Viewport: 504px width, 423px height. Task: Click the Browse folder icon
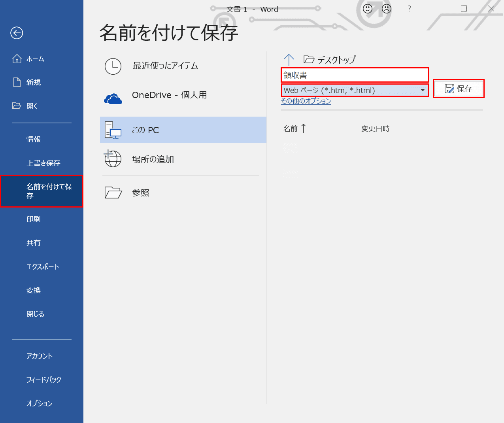(113, 192)
